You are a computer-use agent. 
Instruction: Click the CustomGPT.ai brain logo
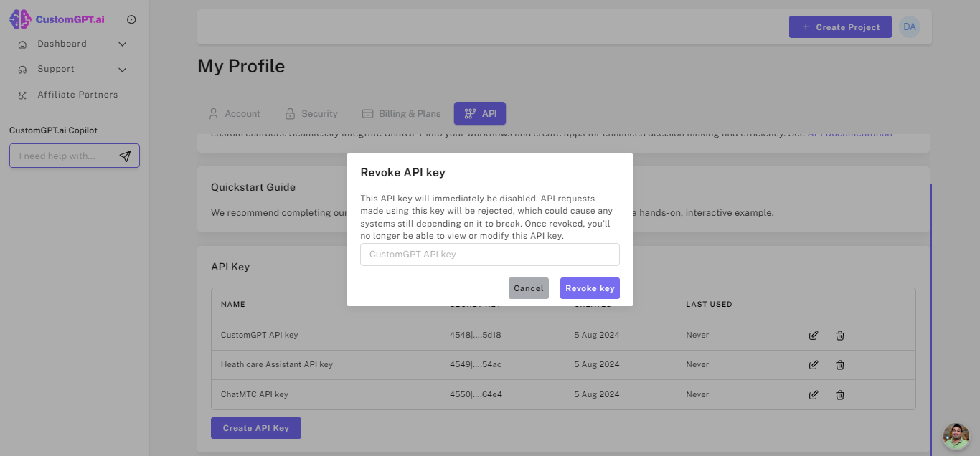pyautogui.click(x=20, y=19)
